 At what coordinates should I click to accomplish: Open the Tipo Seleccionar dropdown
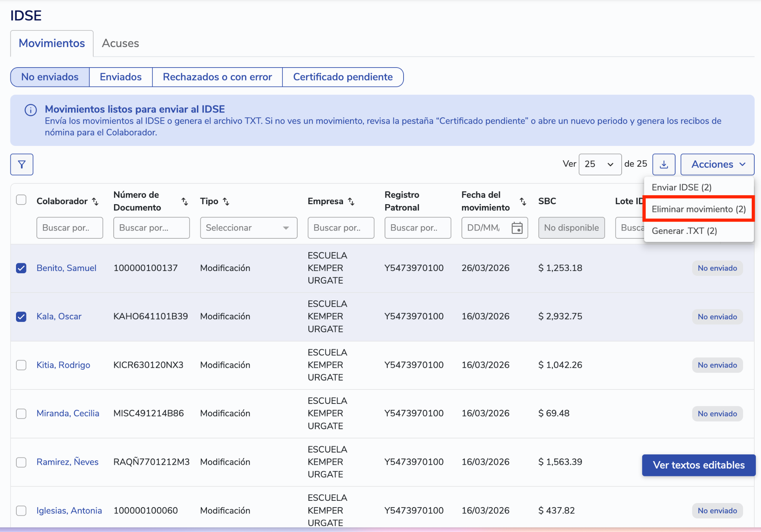tap(248, 228)
